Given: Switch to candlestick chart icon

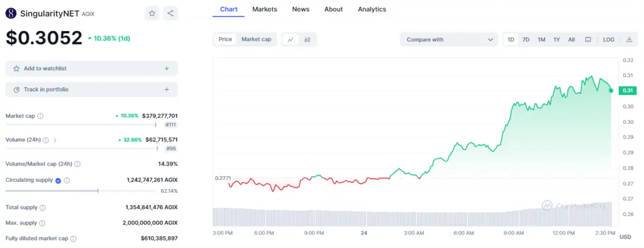Looking at the screenshot, I should click(308, 40).
